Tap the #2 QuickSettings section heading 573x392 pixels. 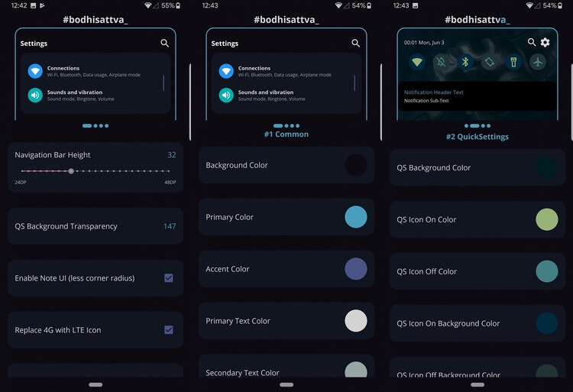[477, 137]
